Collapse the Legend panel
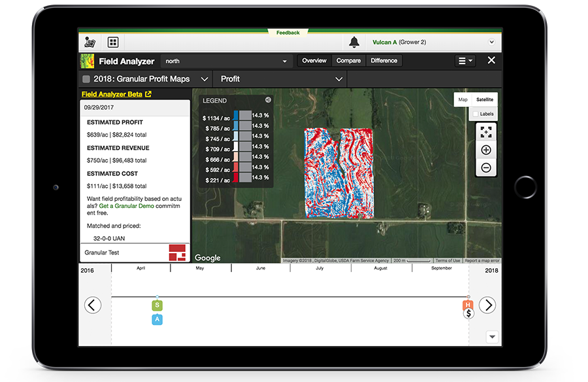 click(268, 100)
